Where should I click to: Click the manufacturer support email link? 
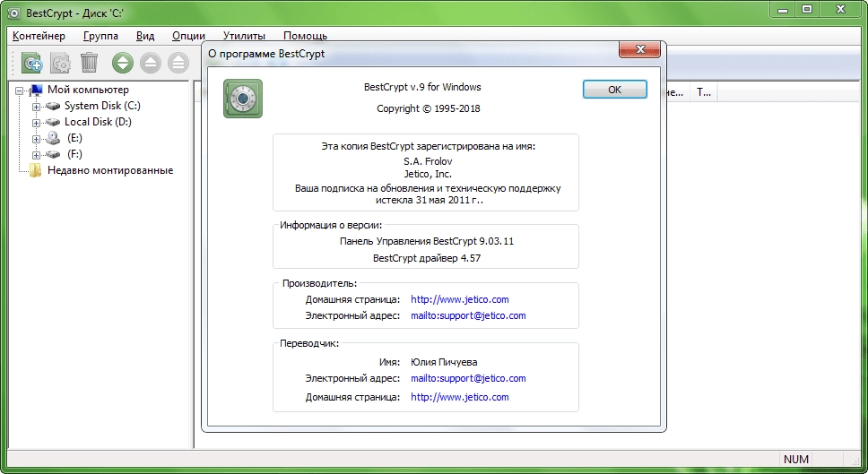pos(468,315)
